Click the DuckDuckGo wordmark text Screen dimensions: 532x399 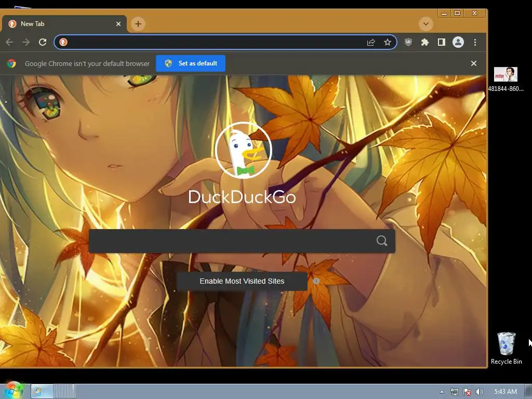[x=242, y=197]
